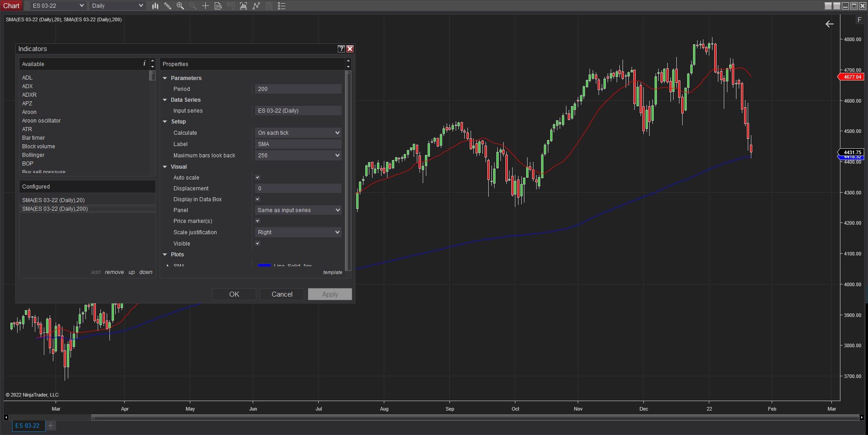Click the blue SMA plot color swatch
The width and height of the screenshot is (868, 435).
click(x=264, y=265)
